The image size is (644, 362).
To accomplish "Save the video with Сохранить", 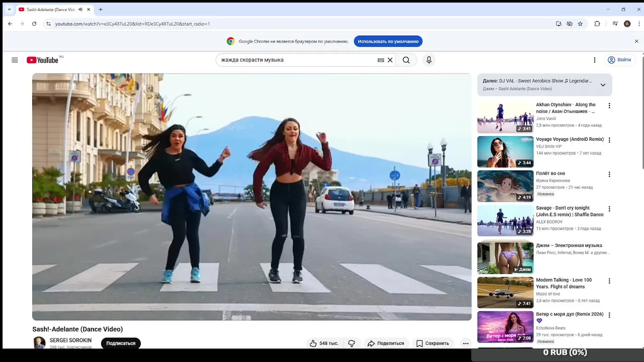I will click(433, 343).
